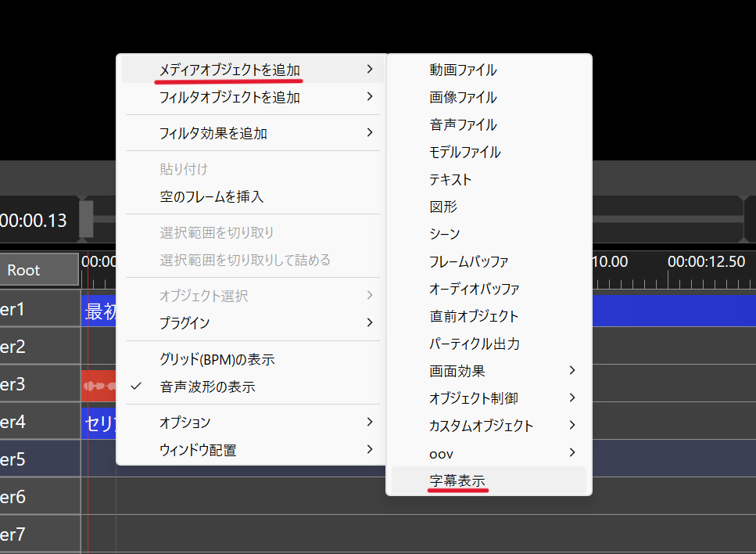Click 空のフレームを挿入
Screen dimensions: 756x554
coord(211,197)
